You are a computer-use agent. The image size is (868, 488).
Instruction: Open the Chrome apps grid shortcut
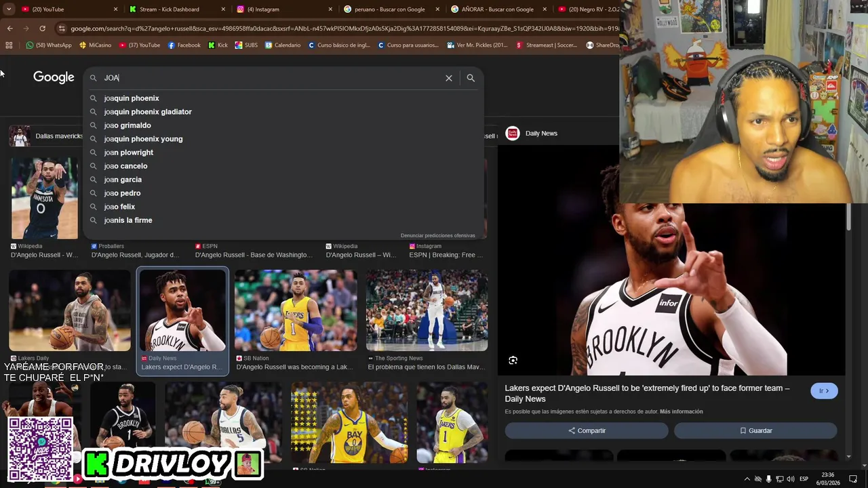(x=9, y=45)
